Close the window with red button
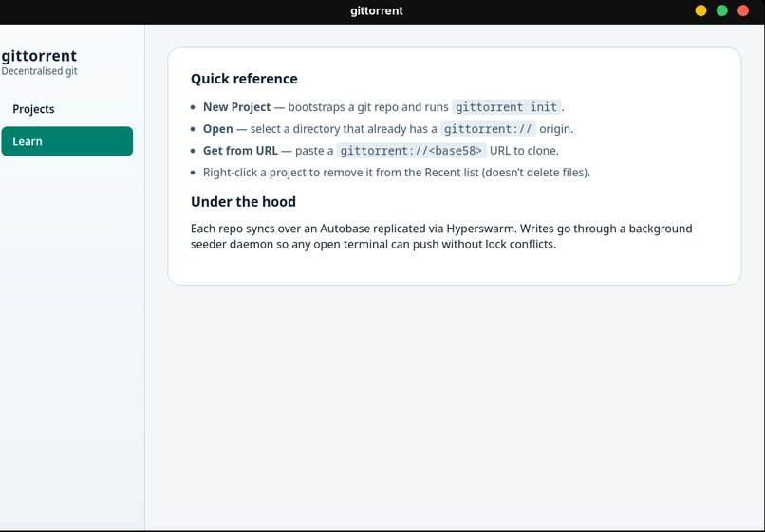Viewport: 765px width, 532px height. [743, 10]
